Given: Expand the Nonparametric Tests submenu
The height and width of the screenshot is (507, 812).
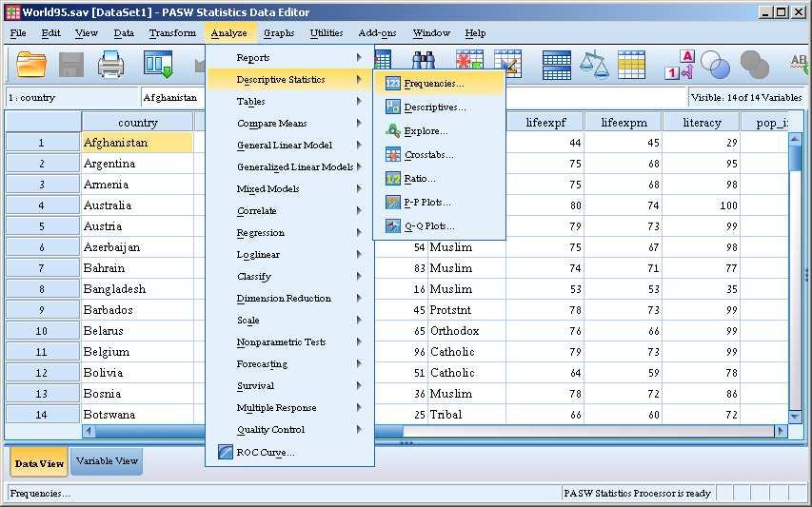Looking at the screenshot, I should click(290, 342).
